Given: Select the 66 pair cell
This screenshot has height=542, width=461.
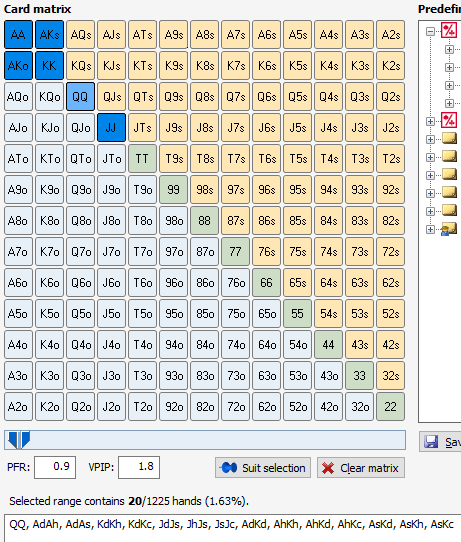Looking at the screenshot, I should tap(266, 282).
